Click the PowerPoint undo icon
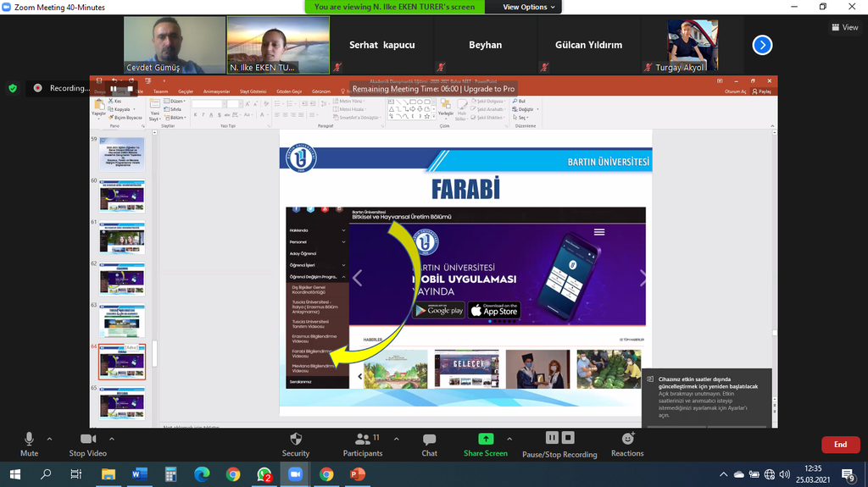The height and width of the screenshot is (487, 868). pyautogui.click(x=114, y=80)
